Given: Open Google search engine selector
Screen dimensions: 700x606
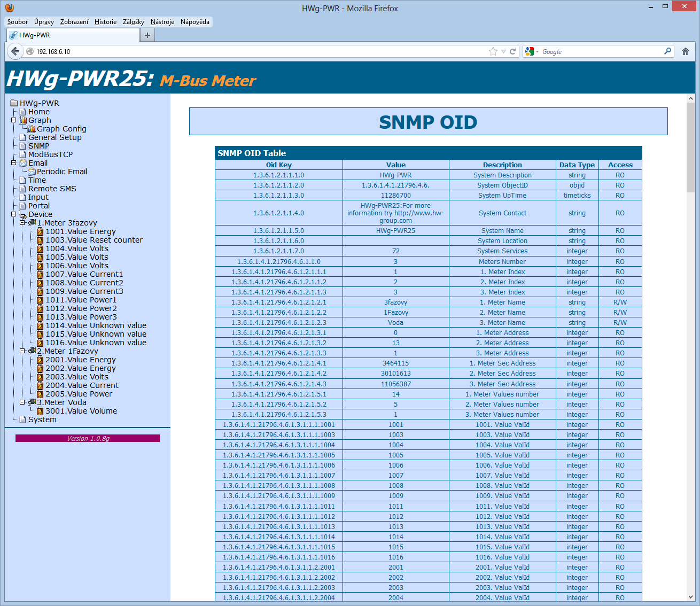Looking at the screenshot, I should [532, 51].
